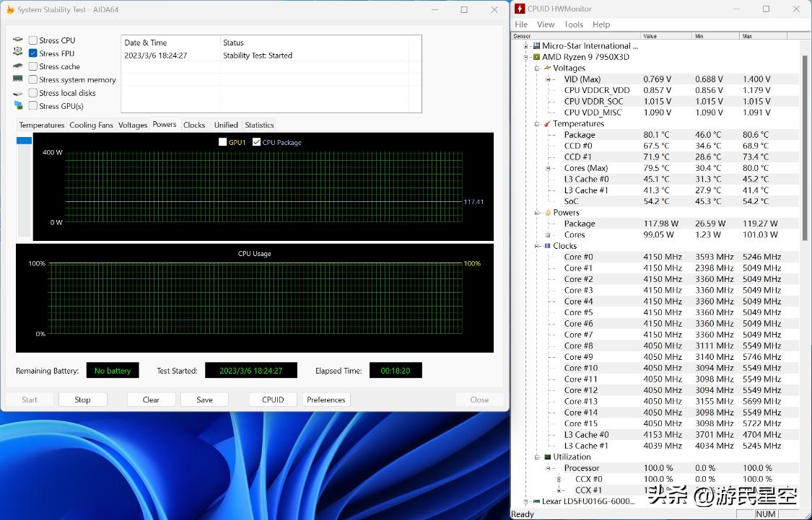Open AIDA64 Preferences
Viewport: 812px width, 520px height.
pyautogui.click(x=326, y=399)
